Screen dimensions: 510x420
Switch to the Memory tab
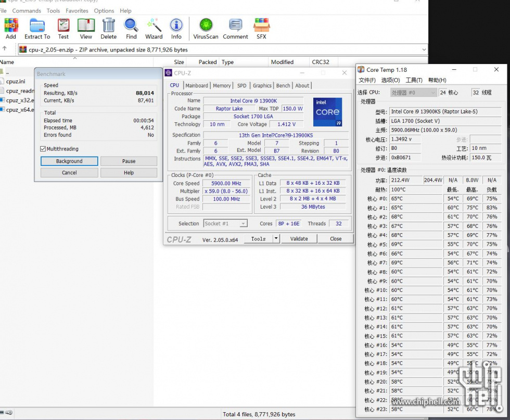222,85
